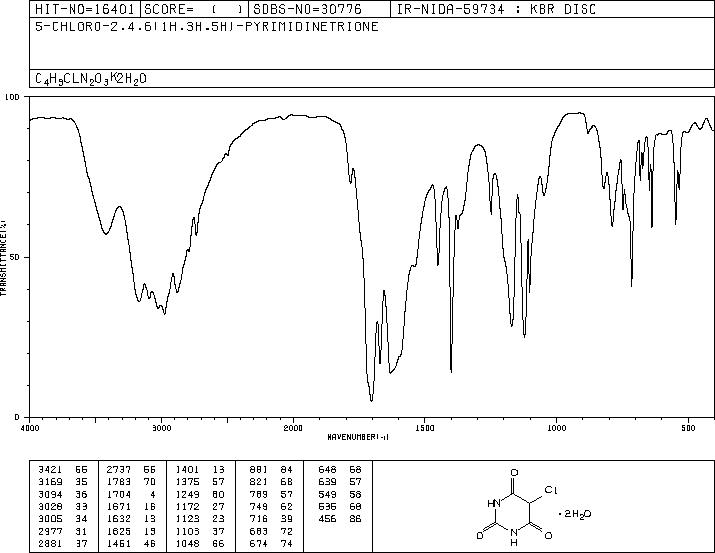Image resolution: width=715 pixels, height=553 pixels.
Task: Select the TRANSMITTANCE y-axis title
Action: [3, 257]
